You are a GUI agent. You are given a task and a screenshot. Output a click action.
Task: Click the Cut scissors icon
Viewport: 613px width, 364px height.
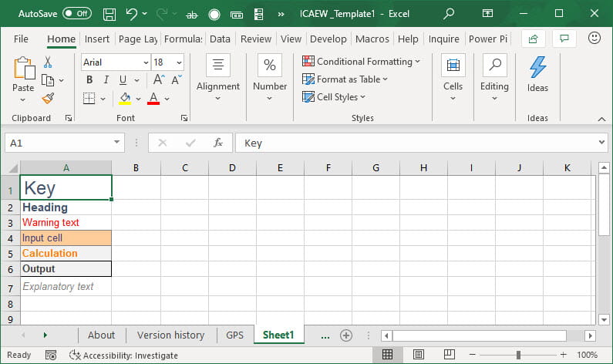48,62
